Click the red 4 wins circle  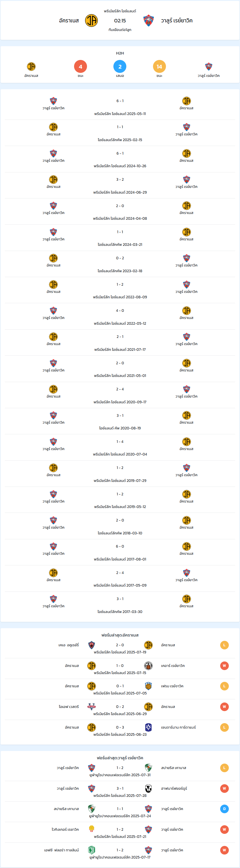pyautogui.click(x=81, y=67)
